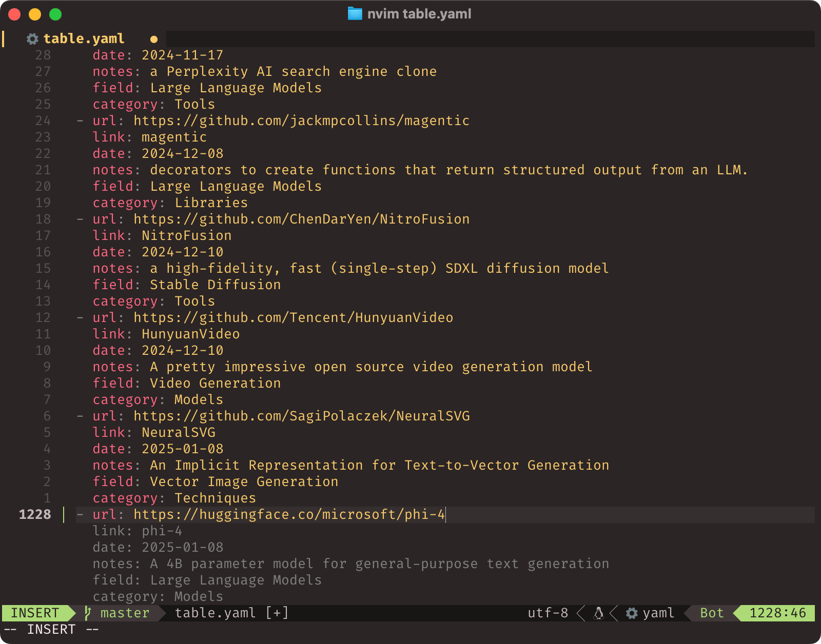The height and width of the screenshot is (644, 821).
Task: Click the ghost suggestion 'link: phi-4'
Action: (x=137, y=531)
